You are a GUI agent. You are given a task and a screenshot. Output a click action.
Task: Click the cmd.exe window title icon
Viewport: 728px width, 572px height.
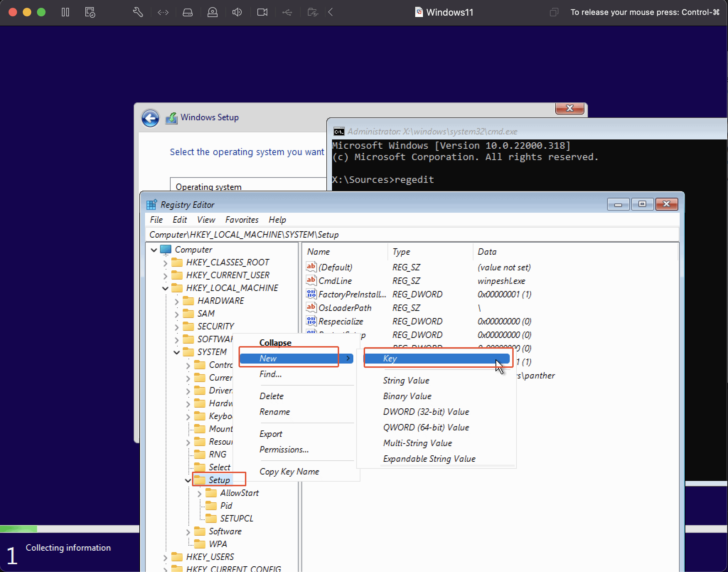(x=339, y=132)
